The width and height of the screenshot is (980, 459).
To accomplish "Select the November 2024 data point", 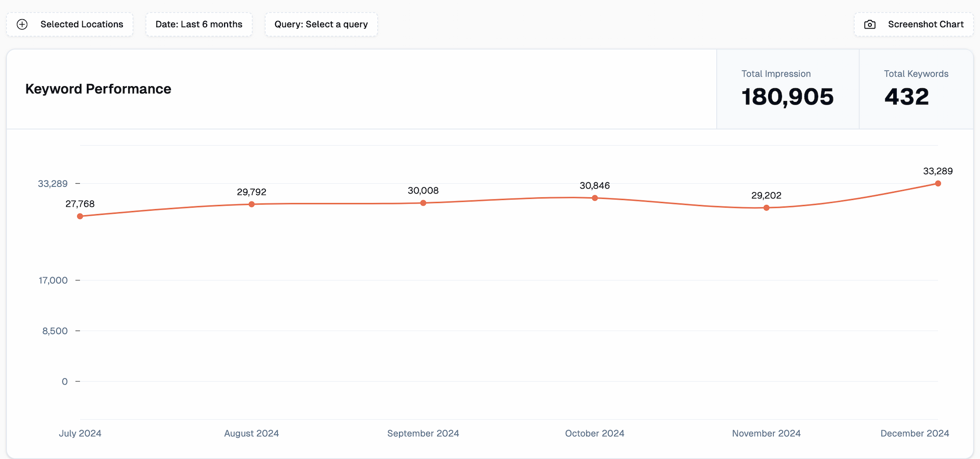I will [766, 208].
